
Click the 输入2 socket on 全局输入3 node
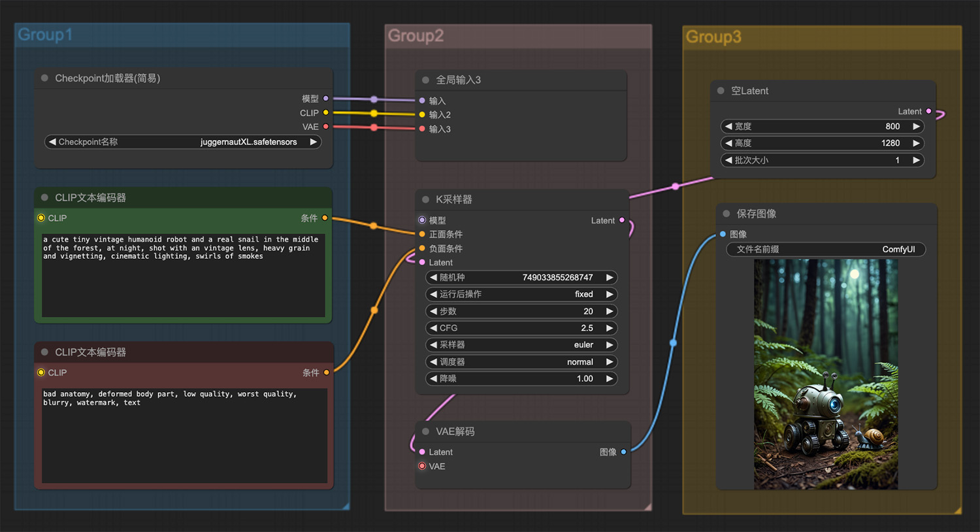(x=422, y=114)
